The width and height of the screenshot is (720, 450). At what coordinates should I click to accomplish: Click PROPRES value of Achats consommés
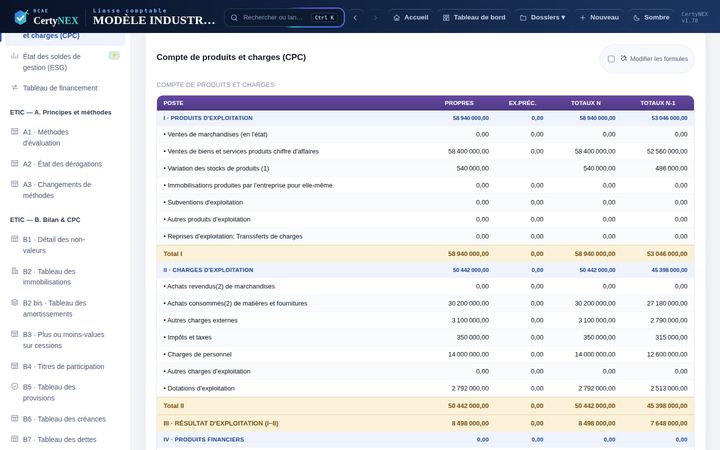point(468,303)
